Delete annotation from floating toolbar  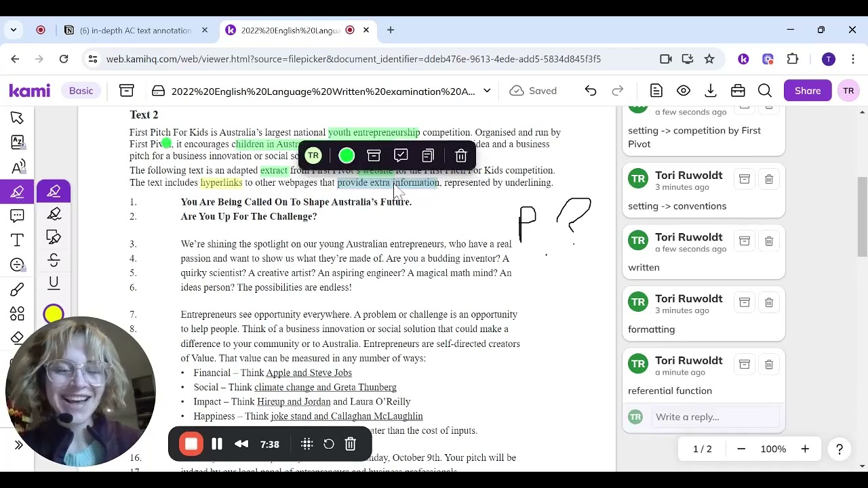tap(461, 156)
